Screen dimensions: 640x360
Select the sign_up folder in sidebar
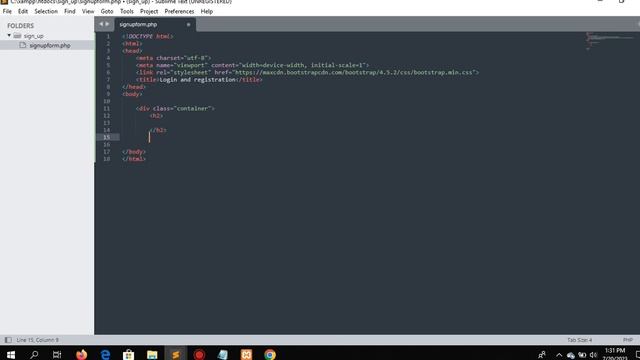click(33, 36)
